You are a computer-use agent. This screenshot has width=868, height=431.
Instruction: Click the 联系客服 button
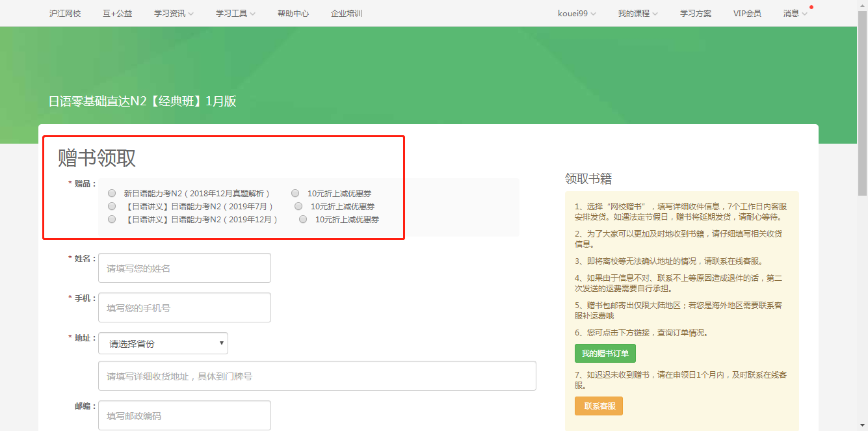[x=598, y=406]
